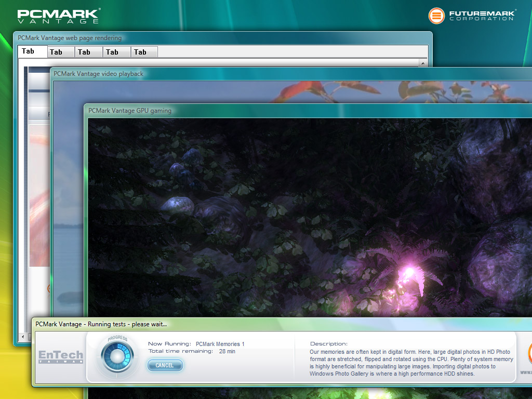The width and height of the screenshot is (532, 399).
Task: Click the scroll-left arrow in web rendering window
Action: pyautogui.click(x=23, y=337)
